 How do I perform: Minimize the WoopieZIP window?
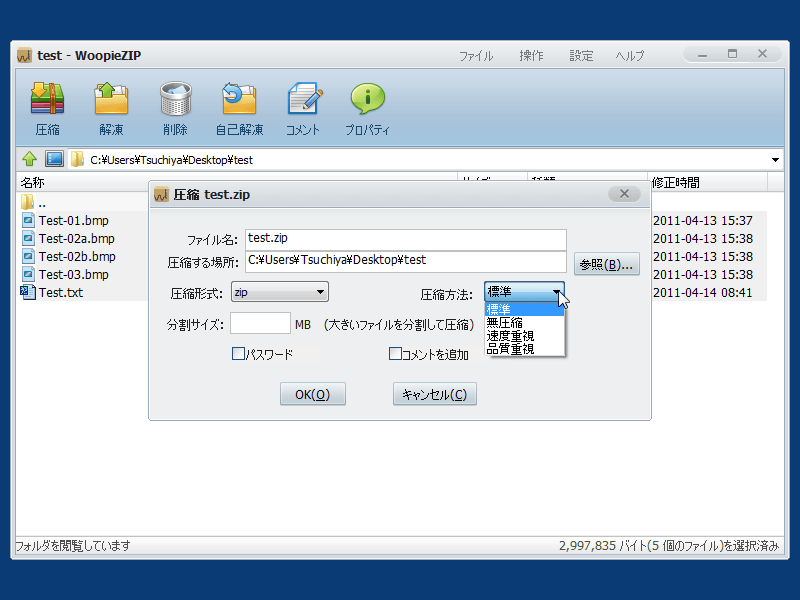click(x=703, y=54)
